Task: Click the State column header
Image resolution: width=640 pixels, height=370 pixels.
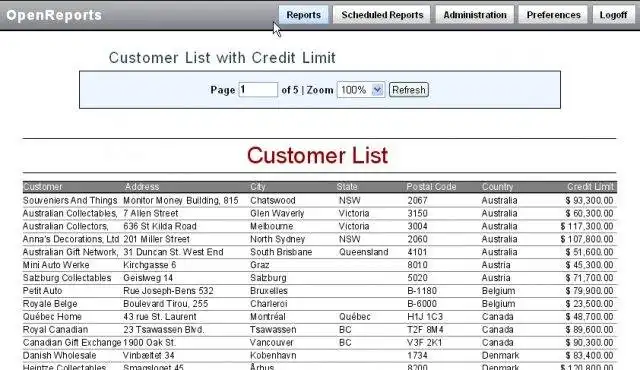Action: (347, 187)
